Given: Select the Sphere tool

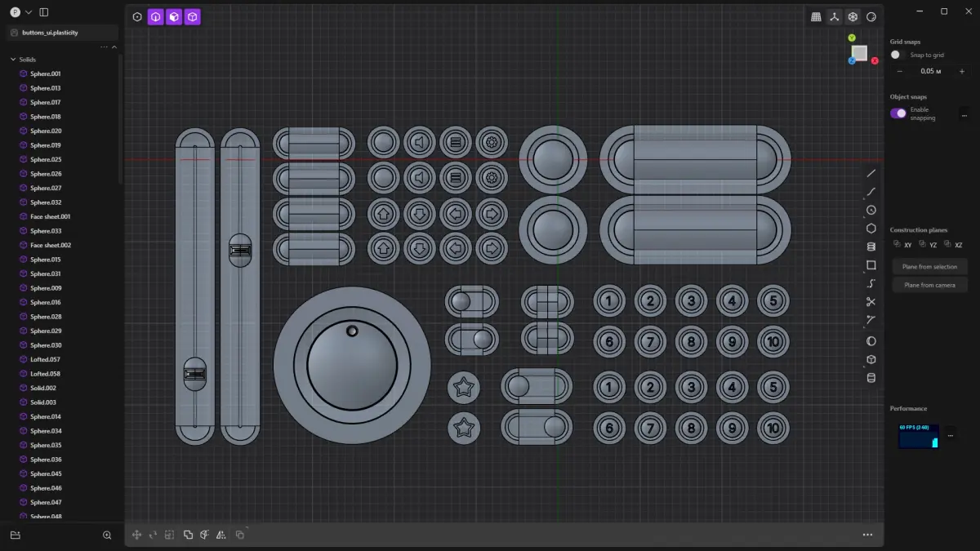Looking at the screenshot, I should [871, 341].
